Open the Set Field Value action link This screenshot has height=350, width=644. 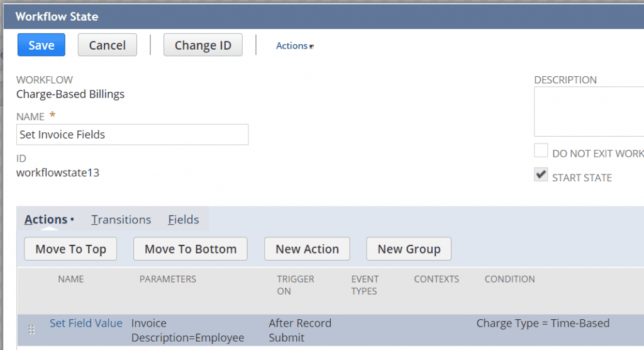pos(86,324)
